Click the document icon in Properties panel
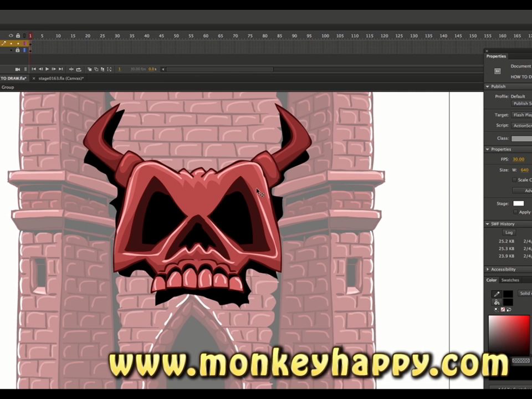Image resolution: width=532 pixels, height=399 pixels. click(x=498, y=71)
